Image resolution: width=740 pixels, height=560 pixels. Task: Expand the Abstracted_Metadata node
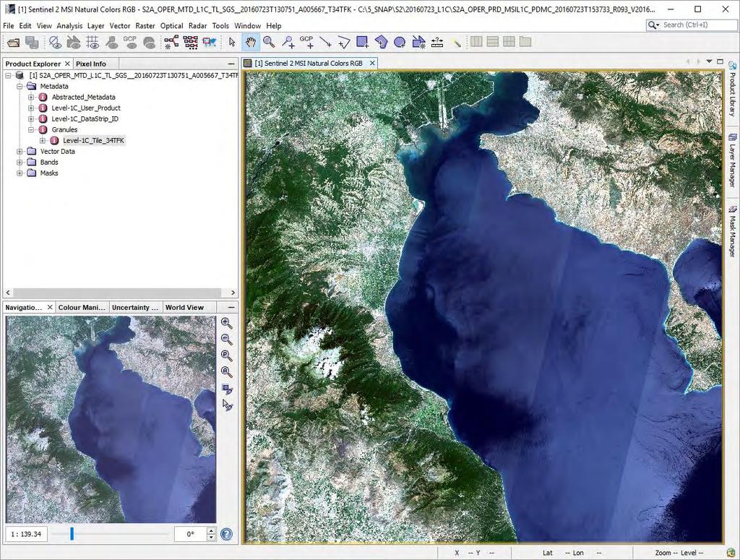(x=31, y=97)
